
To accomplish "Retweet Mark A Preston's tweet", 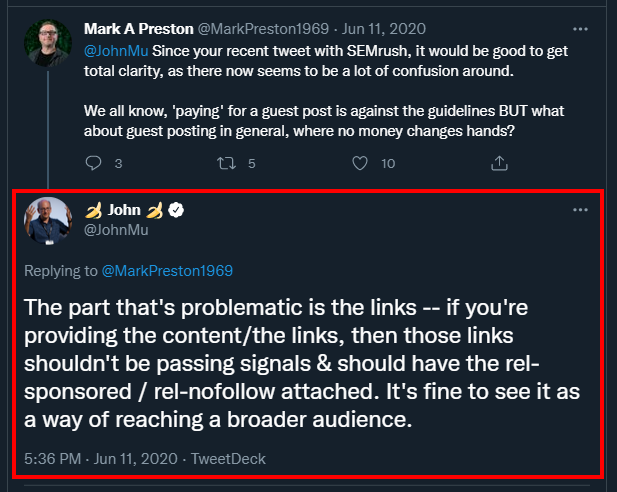I will [226, 163].
